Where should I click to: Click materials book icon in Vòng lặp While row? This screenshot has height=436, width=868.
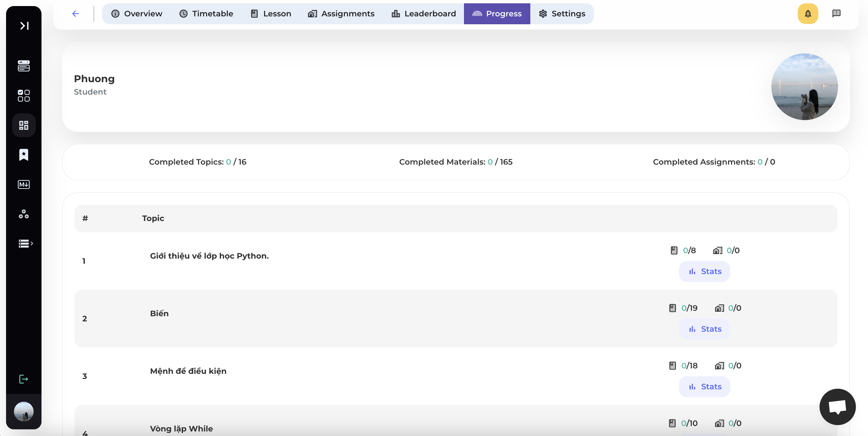pos(673,423)
